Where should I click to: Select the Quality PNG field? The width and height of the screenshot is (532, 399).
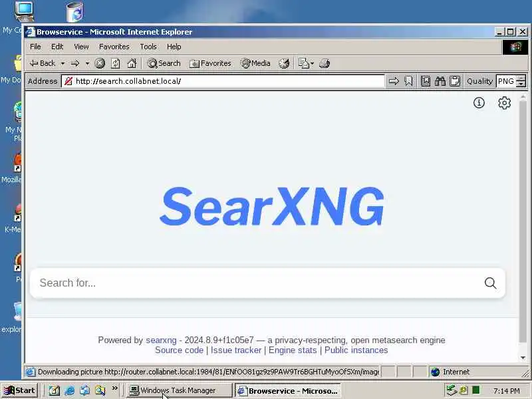tap(506, 81)
